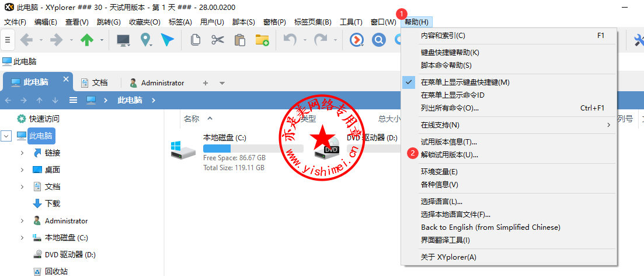The height and width of the screenshot is (276, 644).
Task: Open the tab list dropdown arrow
Action: [x=222, y=83]
